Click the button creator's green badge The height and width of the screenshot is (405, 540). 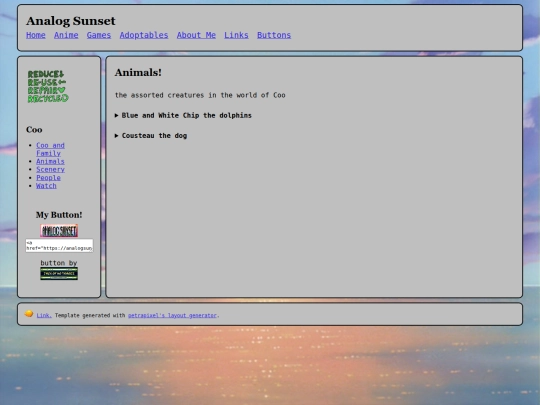pos(59,273)
